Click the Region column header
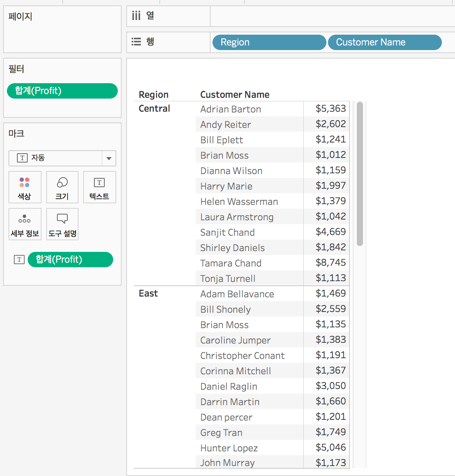 pos(154,95)
